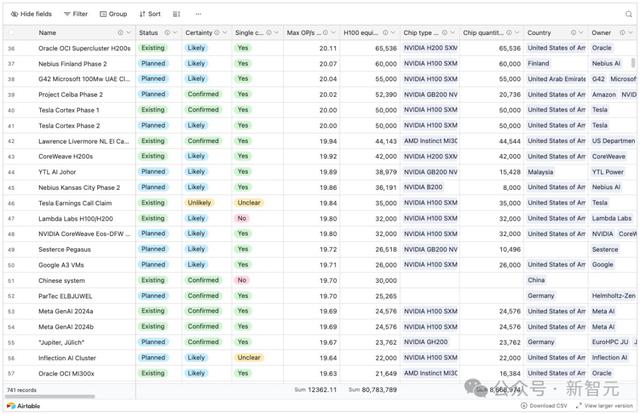Select the Tesla Cortex Phase 1 row name
The height and width of the screenshot is (414, 640).
[x=69, y=110]
